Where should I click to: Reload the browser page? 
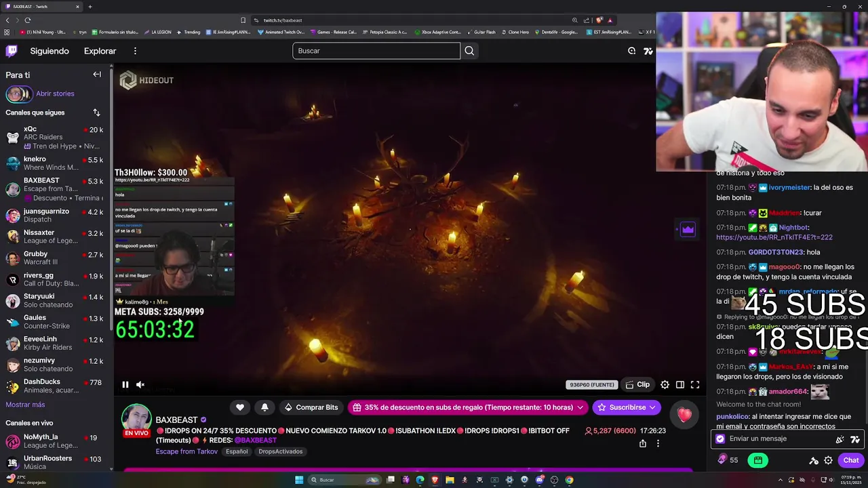[28, 20]
